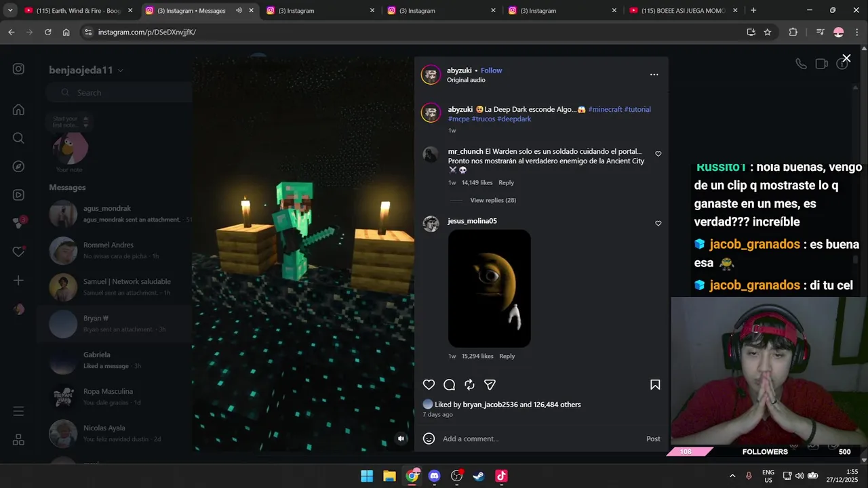This screenshot has height=488, width=868.
Task: View 14,149 likes on mr_chunch comment
Action: [477, 182]
